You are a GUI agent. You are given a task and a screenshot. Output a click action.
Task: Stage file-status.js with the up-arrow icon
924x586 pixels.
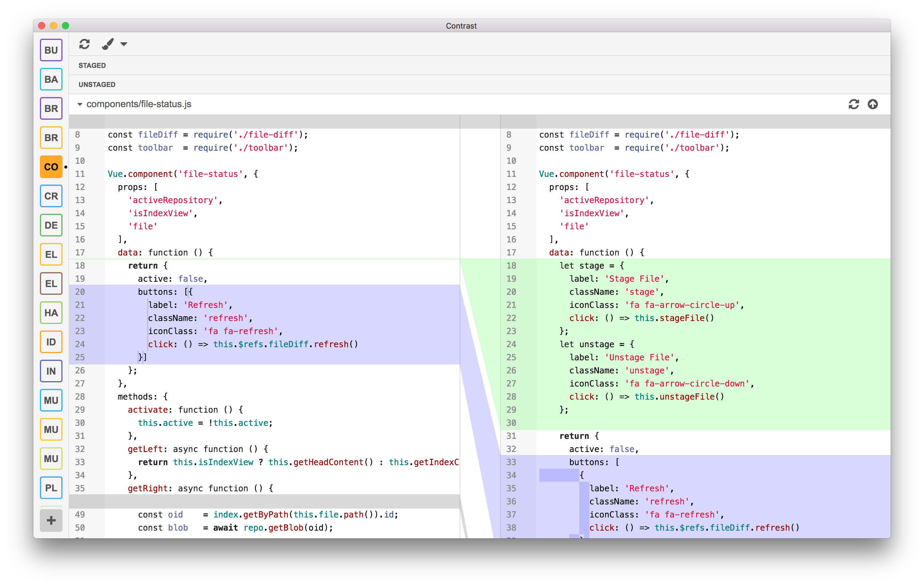(873, 104)
